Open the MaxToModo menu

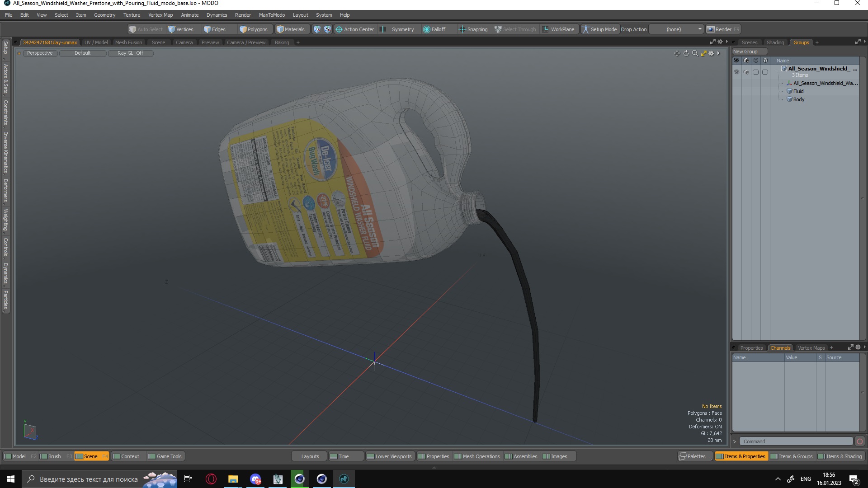tap(272, 15)
